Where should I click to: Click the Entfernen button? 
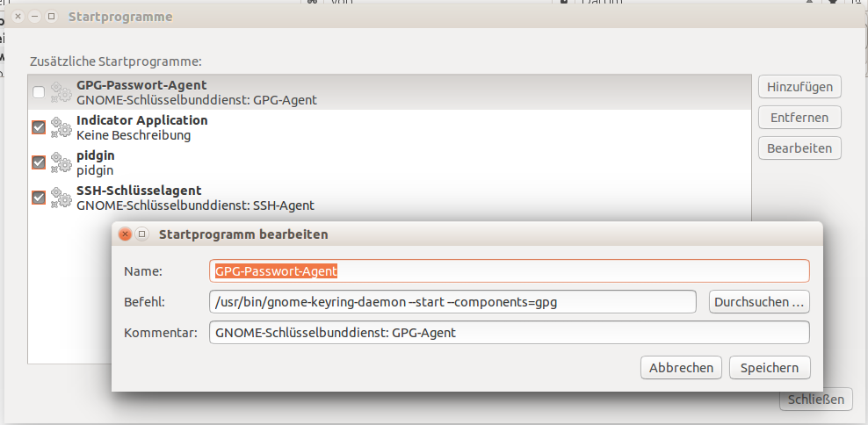pyautogui.click(x=799, y=118)
